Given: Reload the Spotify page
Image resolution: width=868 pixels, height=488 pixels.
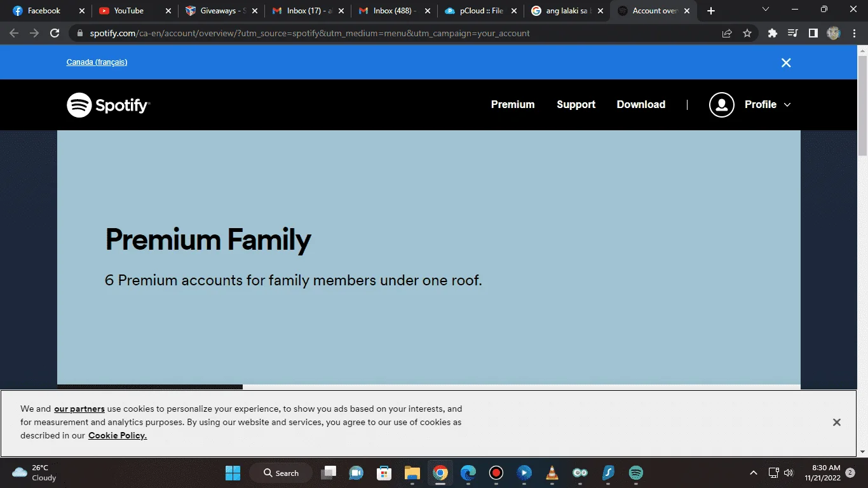Looking at the screenshot, I should click(x=55, y=33).
